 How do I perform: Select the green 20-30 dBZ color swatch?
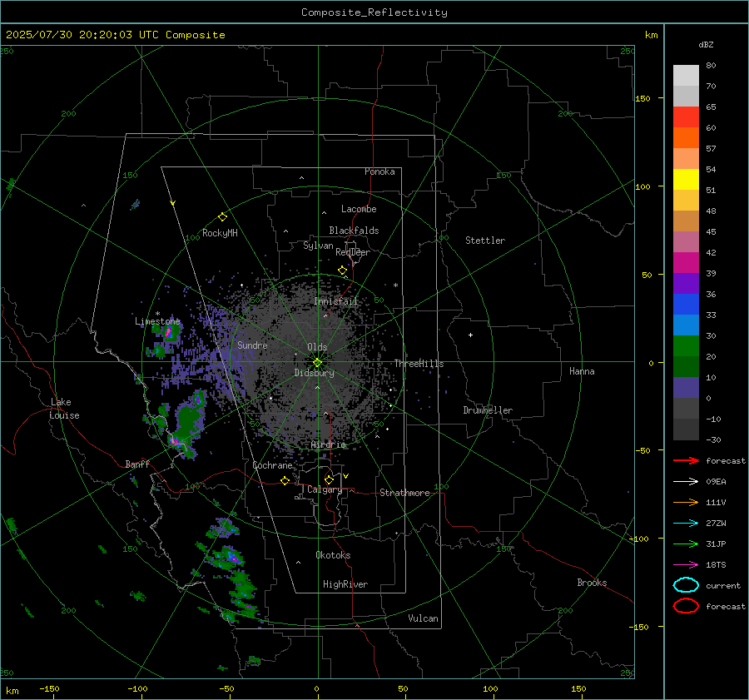pyautogui.click(x=686, y=346)
